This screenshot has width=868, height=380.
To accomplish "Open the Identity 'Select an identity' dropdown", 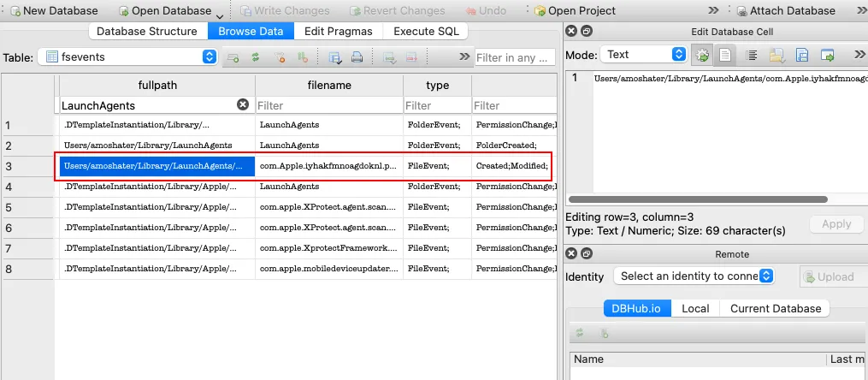I will pyautogui.click(x=694, y=276).
